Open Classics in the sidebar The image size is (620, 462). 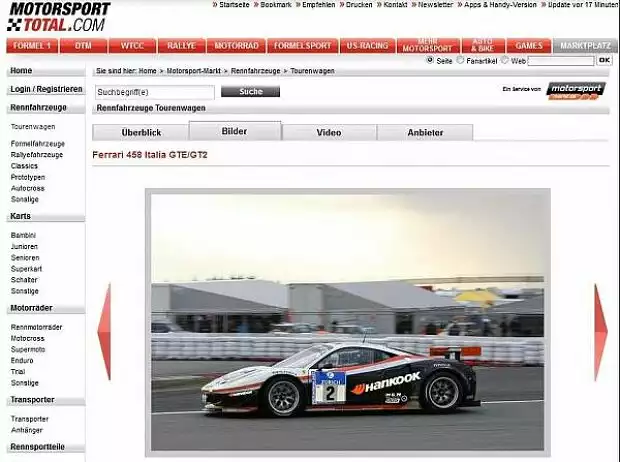(24, 166)
